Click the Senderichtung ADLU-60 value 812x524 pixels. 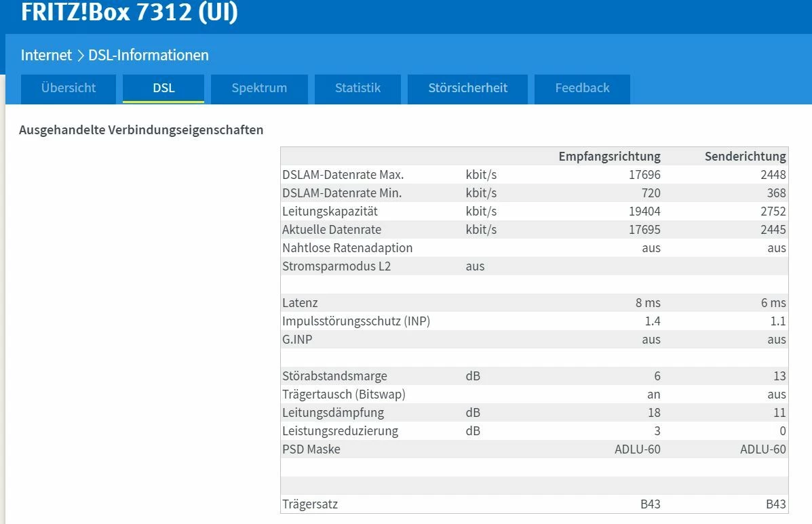(762, 449)
